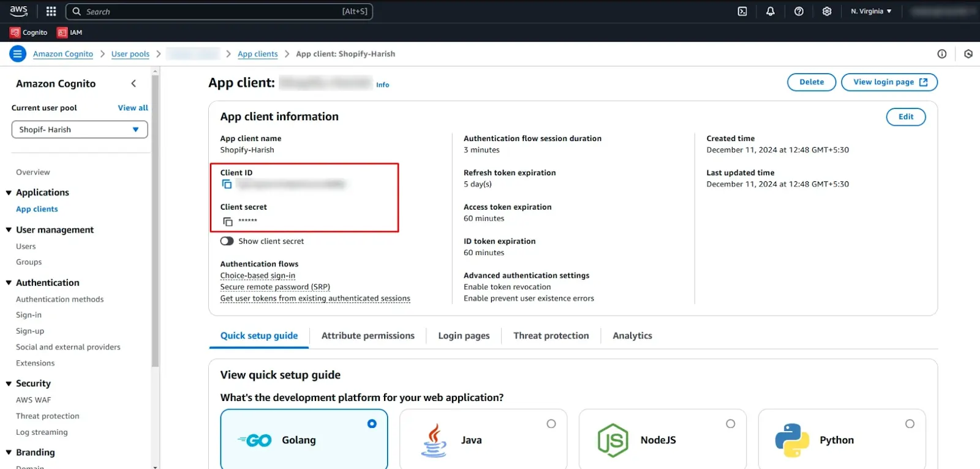
Task: Click the Java logo icon
Action: (434, 440)
